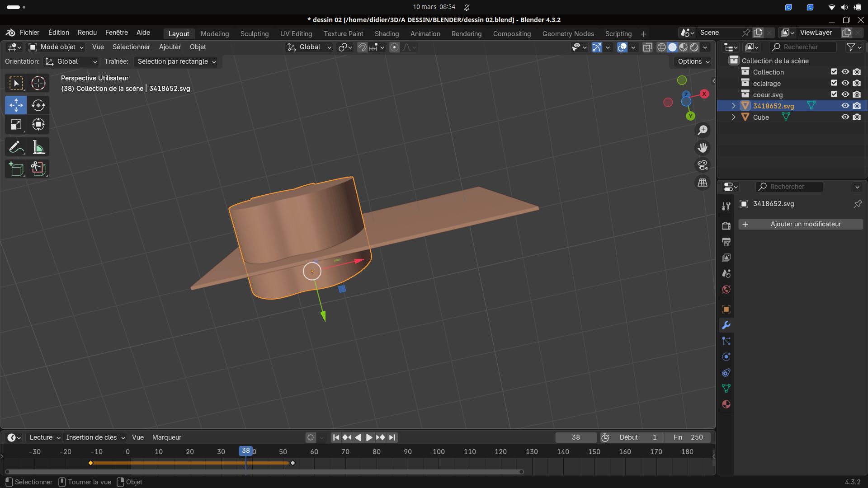Disable render for coeur.svg collection
This screenshot has height=488, width=868.
[x=857, y=94]
